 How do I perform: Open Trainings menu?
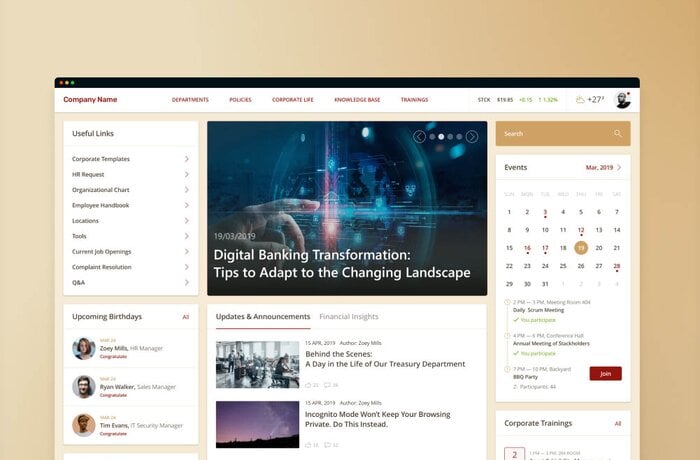414,100
